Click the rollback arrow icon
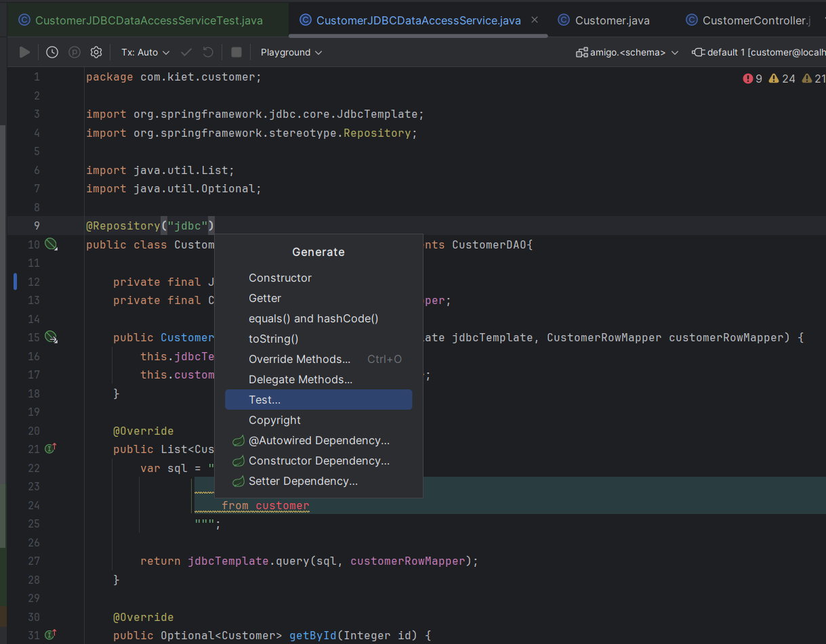The image size is (826, 644). [208, 52]
